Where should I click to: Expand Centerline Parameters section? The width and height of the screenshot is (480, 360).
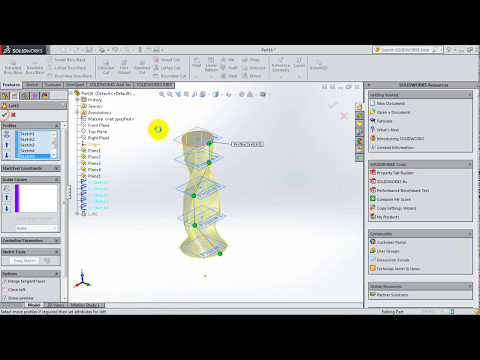(56, 240)
